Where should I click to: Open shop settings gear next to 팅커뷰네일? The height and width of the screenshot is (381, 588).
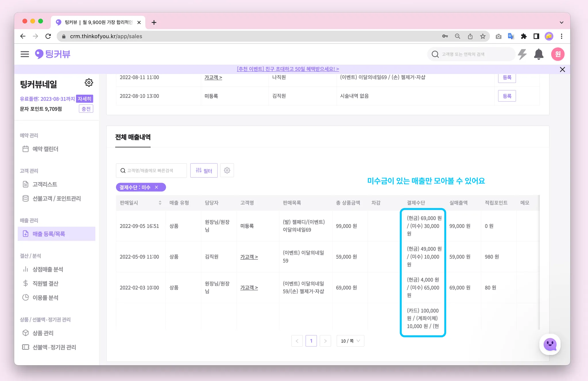pyautogui.click(x=89, y=83)
